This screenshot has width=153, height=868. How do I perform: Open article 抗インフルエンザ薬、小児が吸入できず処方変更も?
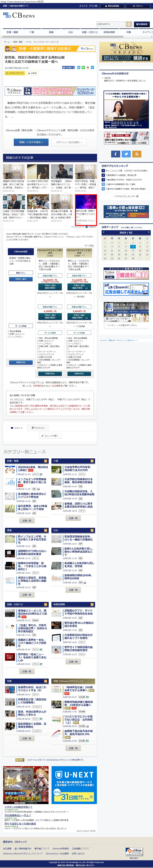pos(33,539)
